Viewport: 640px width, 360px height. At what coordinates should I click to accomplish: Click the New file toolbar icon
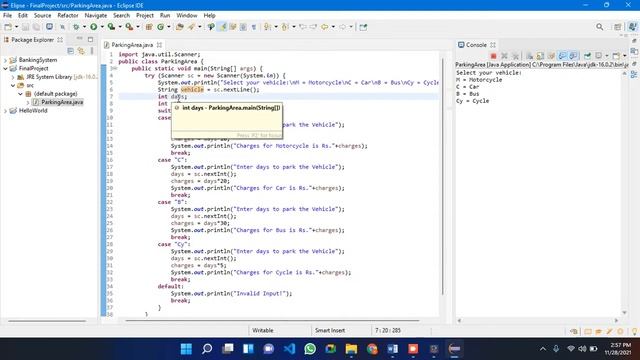(8, 27)
